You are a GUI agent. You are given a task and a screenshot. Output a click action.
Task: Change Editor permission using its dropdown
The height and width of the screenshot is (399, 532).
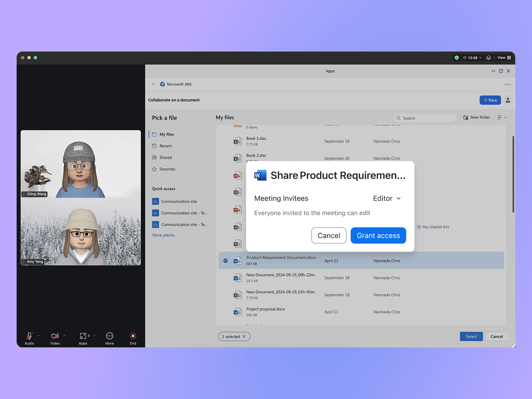pos(398,198)
